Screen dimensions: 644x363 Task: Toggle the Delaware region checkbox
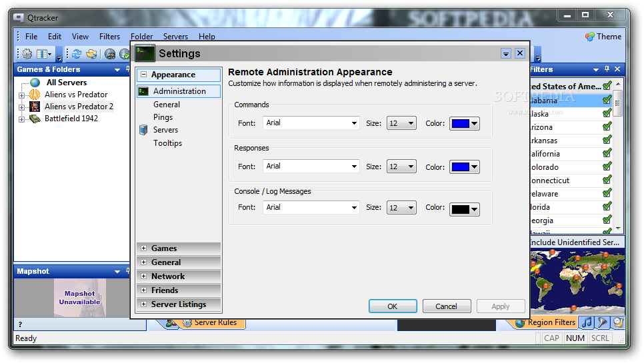pyautogui.click(x=607, y=192)
